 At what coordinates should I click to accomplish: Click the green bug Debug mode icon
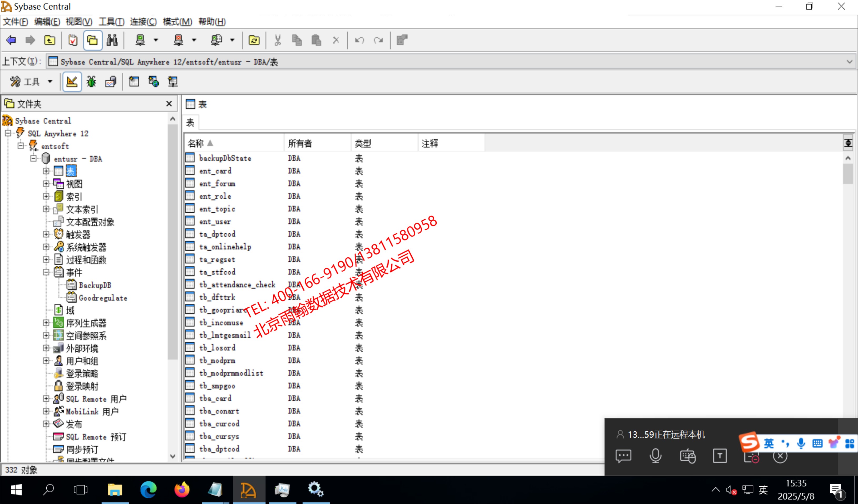click(91, 82)
